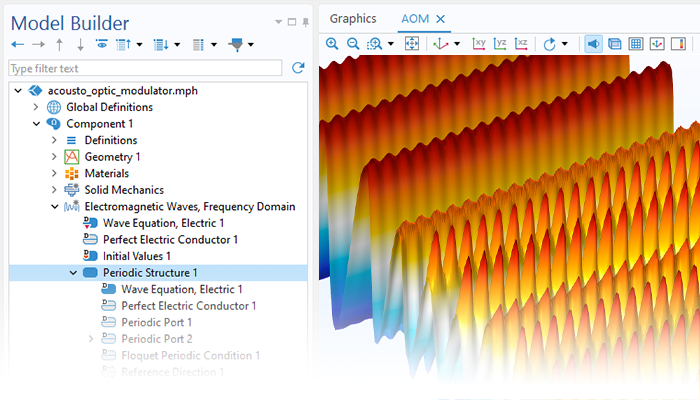Image resolution: width=700 pixels, height=400 pixels.
Task: Collapse the acousto_optic_modulator.mph root node
Action: click(x=18, y=91)
